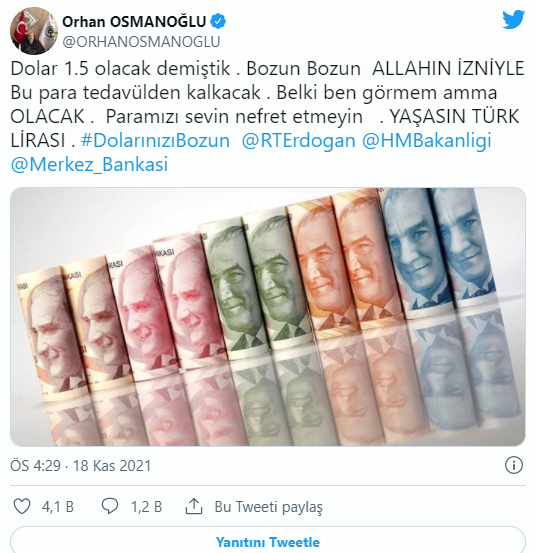Screen dimensions: 535x553
Task: Like the tweet with heart icon
Action: tap(22, 506)
